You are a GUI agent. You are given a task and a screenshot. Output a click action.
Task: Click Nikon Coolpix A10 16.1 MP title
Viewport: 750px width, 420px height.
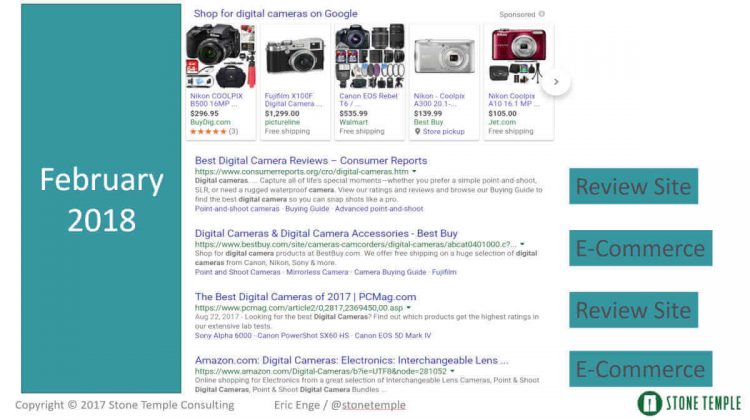pyautogui.click(x=514, y=99)
